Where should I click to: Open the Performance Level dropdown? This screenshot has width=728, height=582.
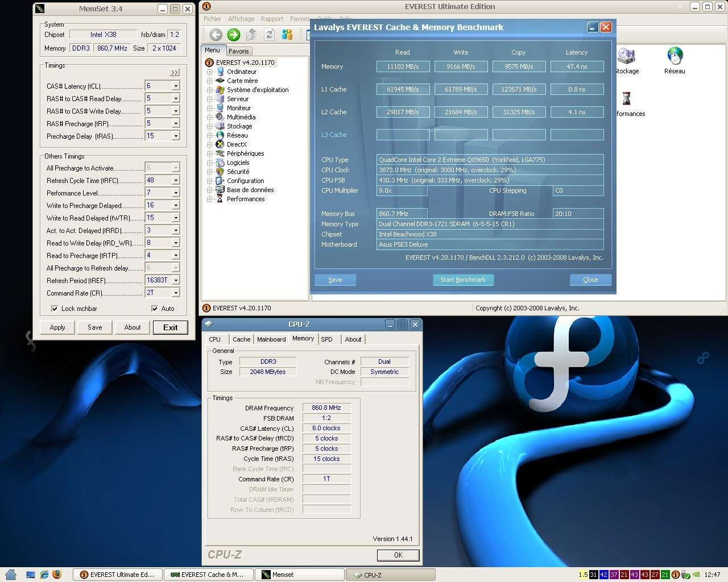pyautogui.click(x=176, y=193)
